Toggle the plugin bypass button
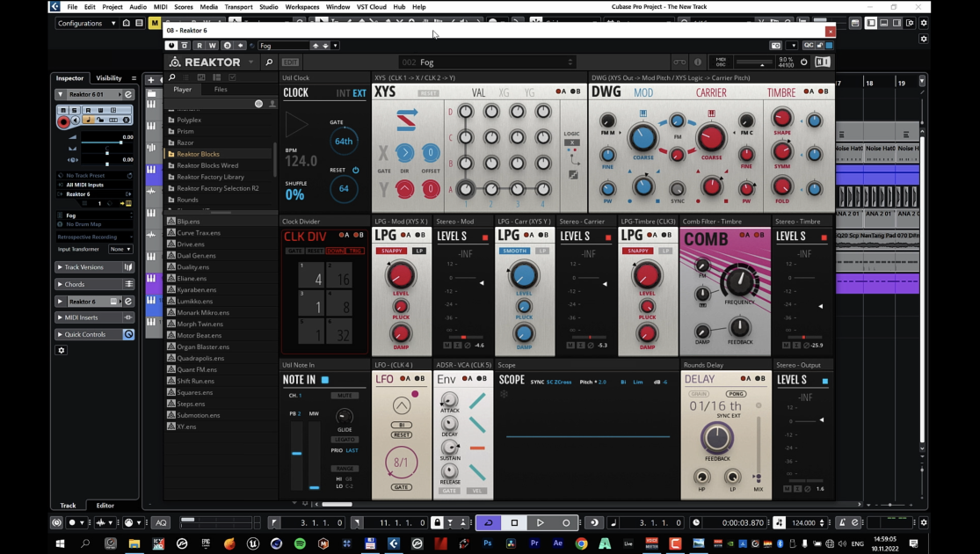980x554 pixels. [185, 46]
